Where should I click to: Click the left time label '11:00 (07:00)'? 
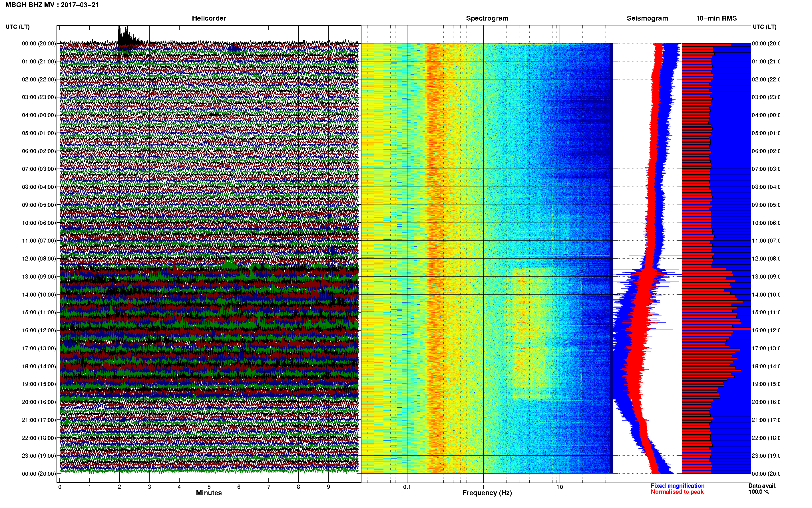pos(39,241)
